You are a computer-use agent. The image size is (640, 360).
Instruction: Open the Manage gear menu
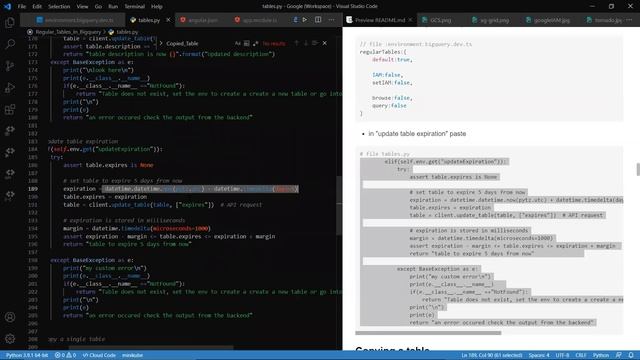[10, 338]
